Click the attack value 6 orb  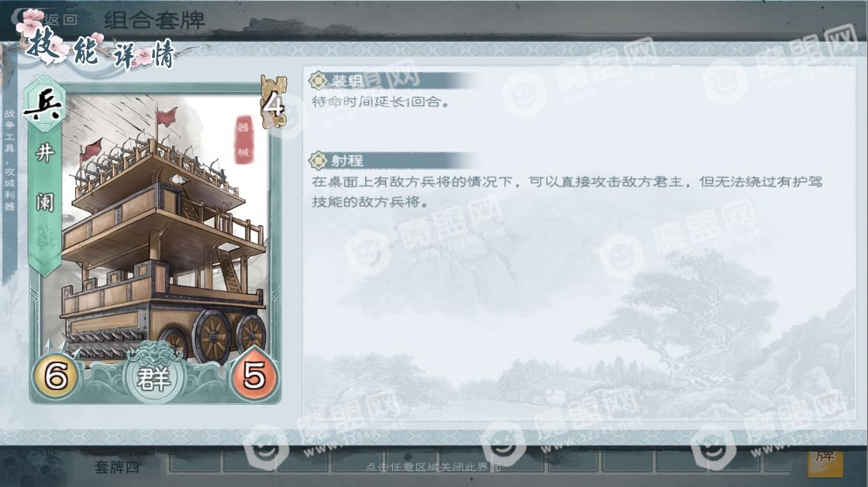point(56,376)
